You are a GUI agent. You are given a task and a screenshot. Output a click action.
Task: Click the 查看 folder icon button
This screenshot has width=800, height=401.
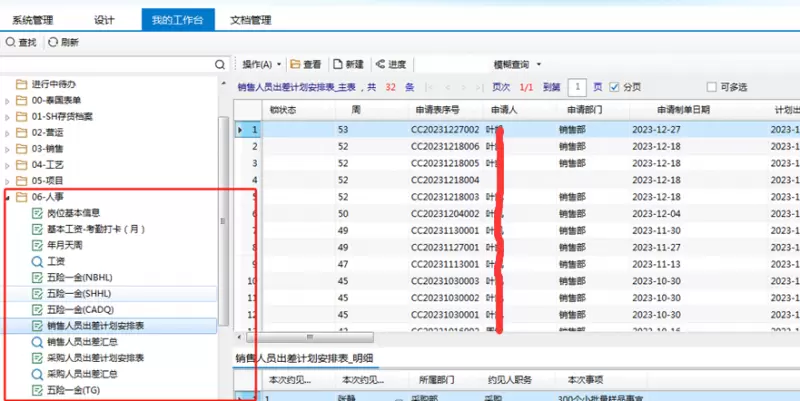[296, 63]
